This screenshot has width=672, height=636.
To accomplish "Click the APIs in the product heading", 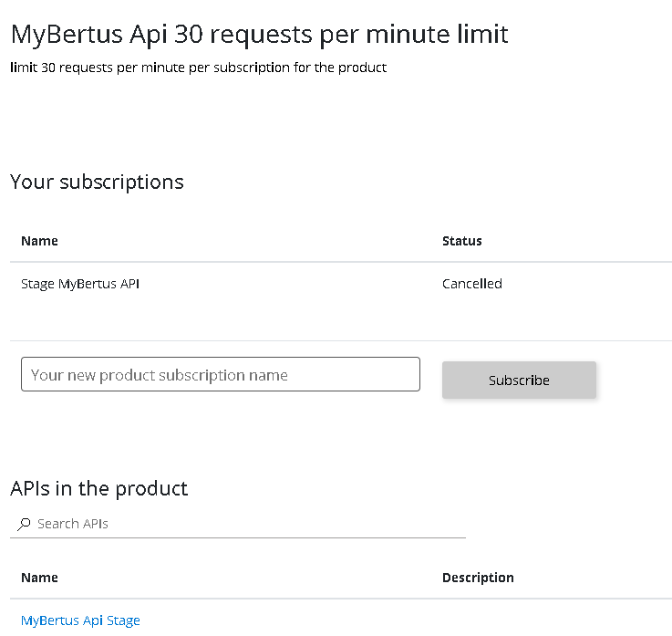I will [x=98, y=488].
